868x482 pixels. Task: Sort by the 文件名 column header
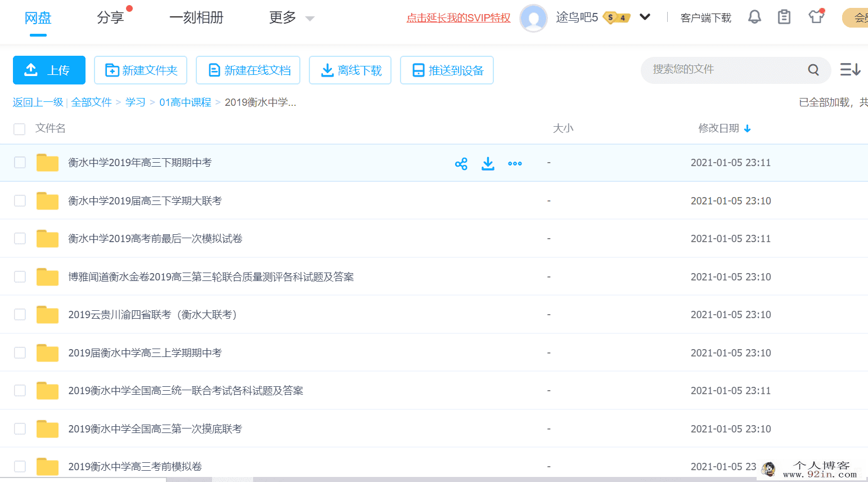coord(51,128)
